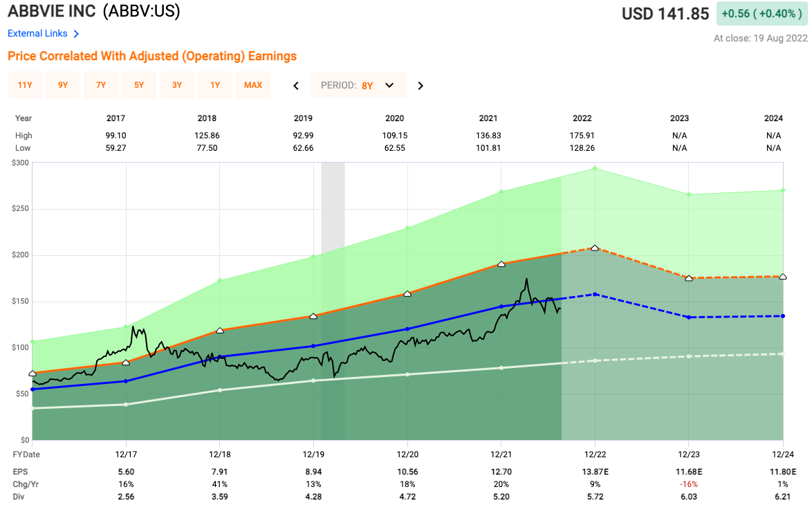Click the EPS value 10.56
Image resolution: width=812 pixels, height=505 pixels.
click(x=407, y=471)
